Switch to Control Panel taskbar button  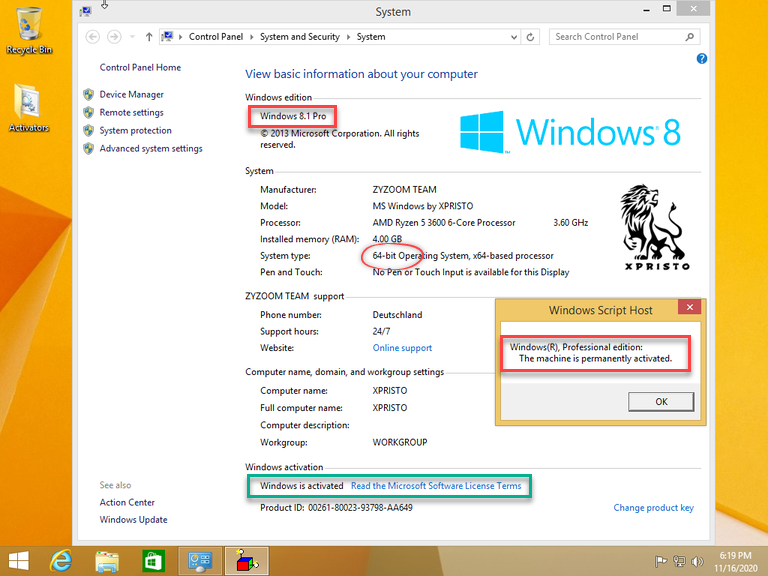(200, 561)
